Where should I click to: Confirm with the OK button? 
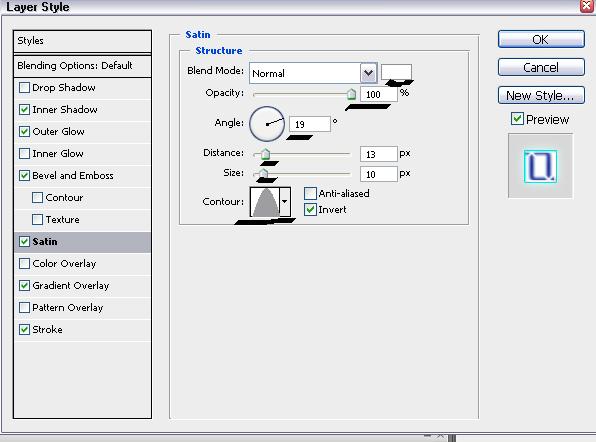click(x=541, y=39)
